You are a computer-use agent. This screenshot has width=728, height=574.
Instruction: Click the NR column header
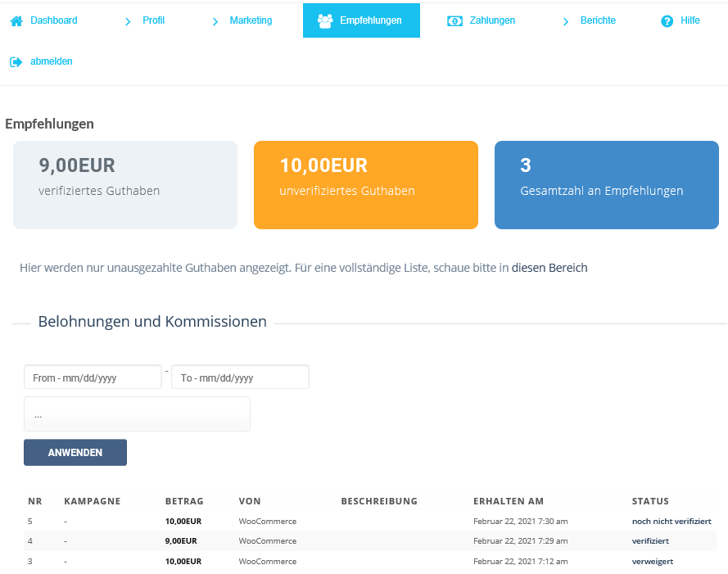pyautogui.click(x=35, y=501)
